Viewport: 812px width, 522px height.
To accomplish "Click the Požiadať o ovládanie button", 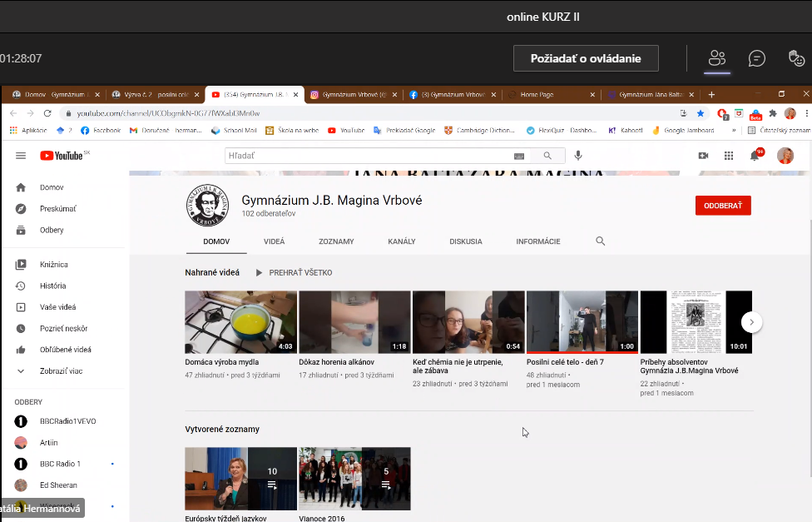I will pos(586,58).
